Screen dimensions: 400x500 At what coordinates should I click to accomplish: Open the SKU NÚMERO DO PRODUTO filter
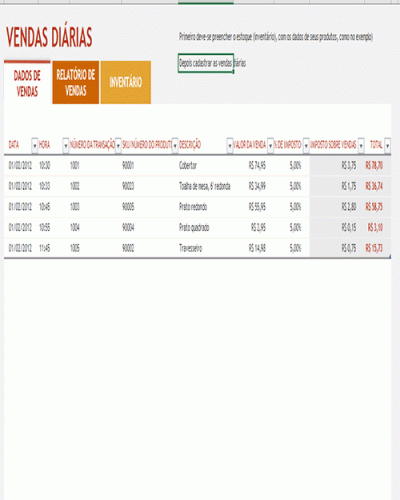pyautogui.click(x=175, y=145)
